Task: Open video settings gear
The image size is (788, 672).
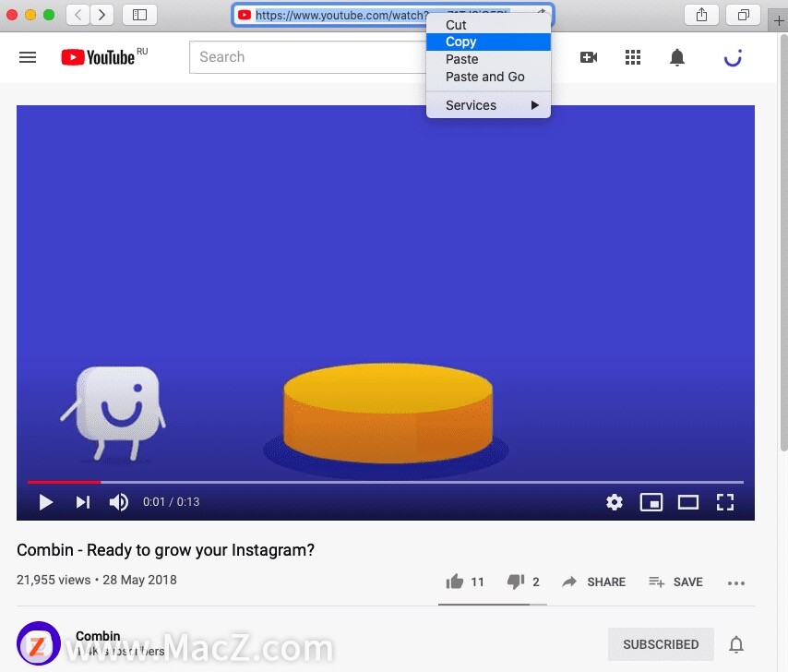Action: coord(615,501)
